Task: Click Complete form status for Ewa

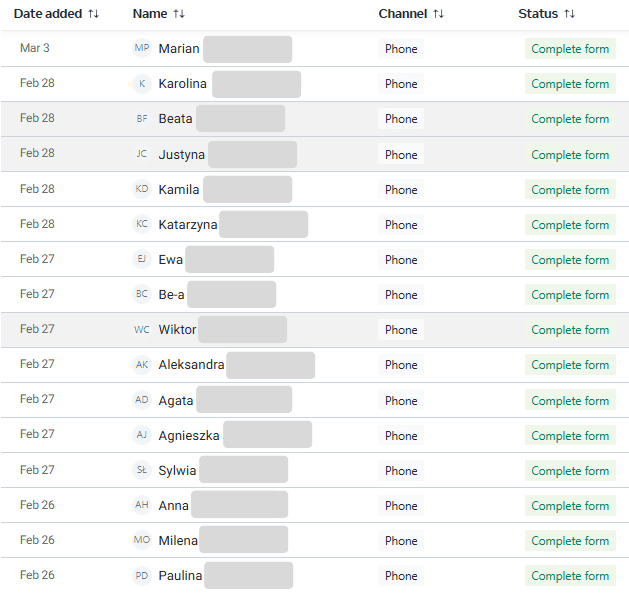Action: tap(570, 260)
